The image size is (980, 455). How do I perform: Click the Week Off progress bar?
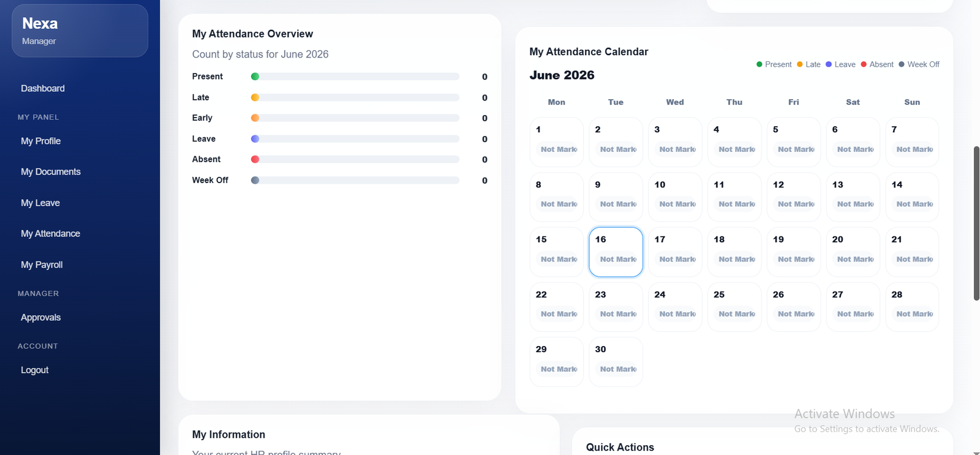pyautogui.click(x=355, y=180)
